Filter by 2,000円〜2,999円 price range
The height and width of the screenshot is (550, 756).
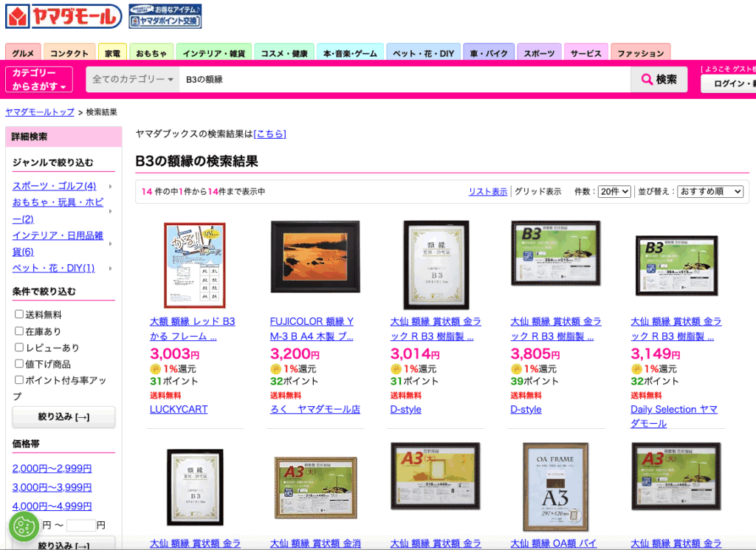pyautogui.click(x=52, y=469)
